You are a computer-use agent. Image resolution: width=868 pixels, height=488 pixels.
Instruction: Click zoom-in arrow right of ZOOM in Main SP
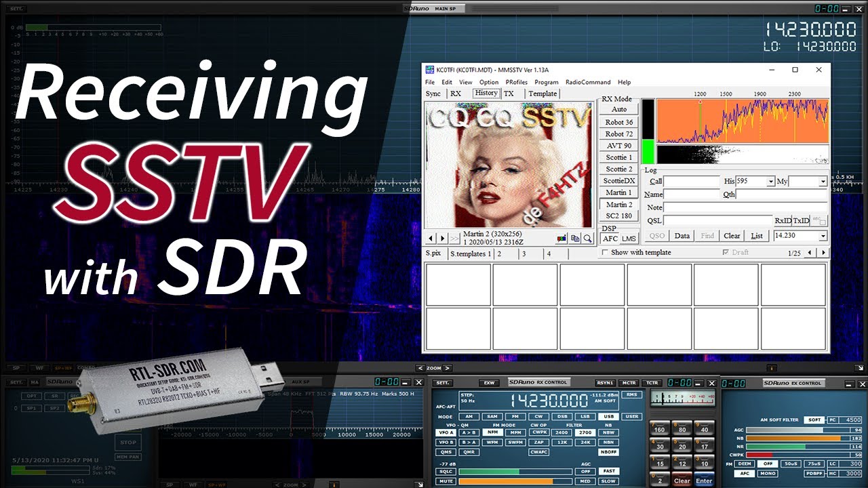click(x=448, y=368)
